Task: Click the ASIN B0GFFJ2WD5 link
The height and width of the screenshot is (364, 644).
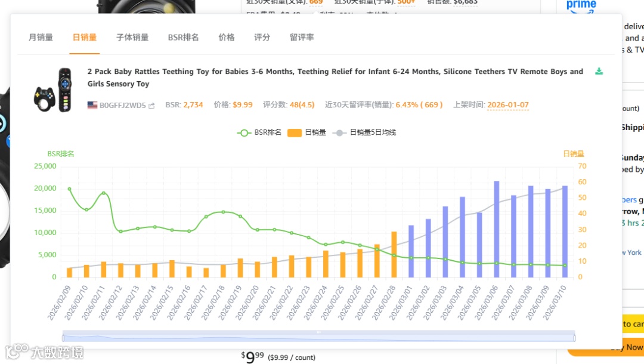Action: click(122, 105)
